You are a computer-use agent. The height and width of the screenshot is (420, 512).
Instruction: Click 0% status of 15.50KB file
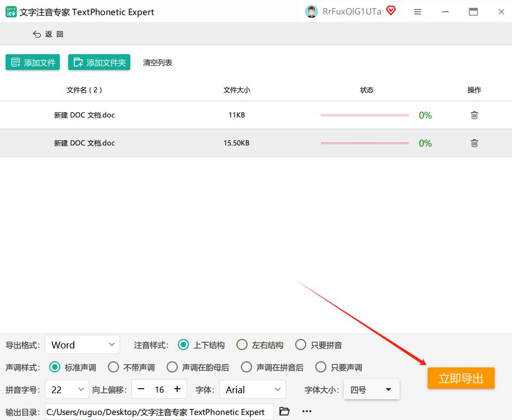(425, 143)
